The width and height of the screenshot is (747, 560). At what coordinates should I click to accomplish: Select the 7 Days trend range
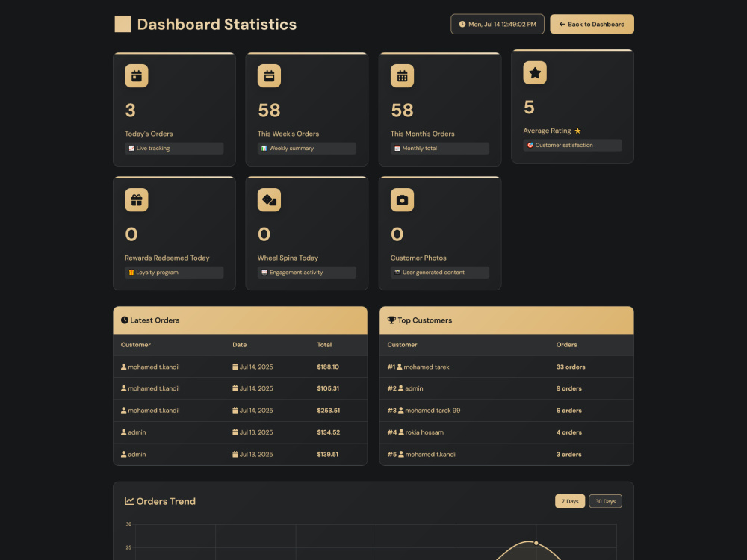(x=570, y=501)
